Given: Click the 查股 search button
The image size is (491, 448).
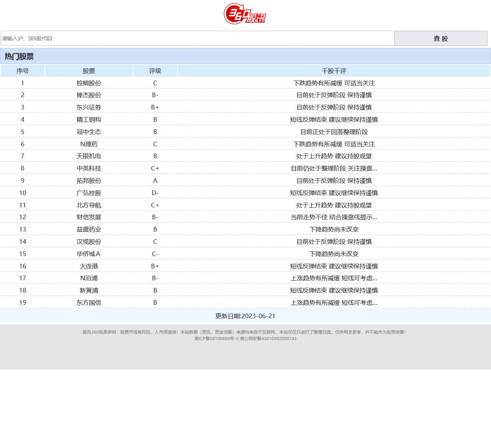Looking at the screenshot, I should (441, 38).
